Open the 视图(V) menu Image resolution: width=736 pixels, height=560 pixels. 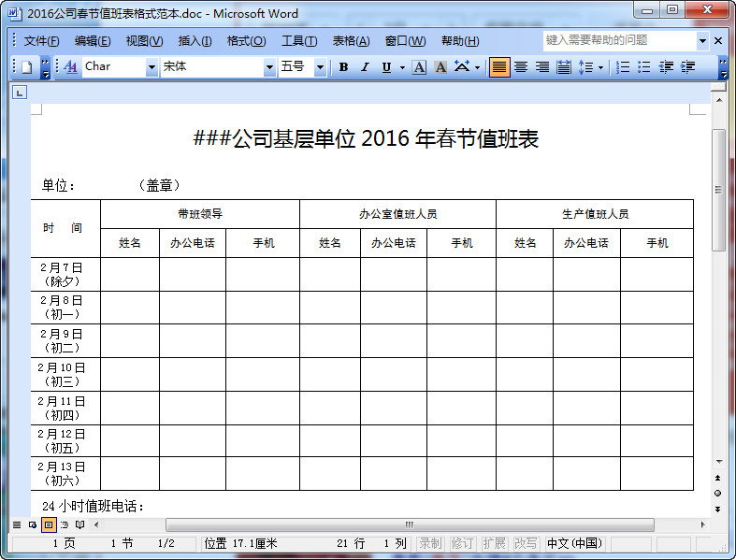[x=145, y=41]
